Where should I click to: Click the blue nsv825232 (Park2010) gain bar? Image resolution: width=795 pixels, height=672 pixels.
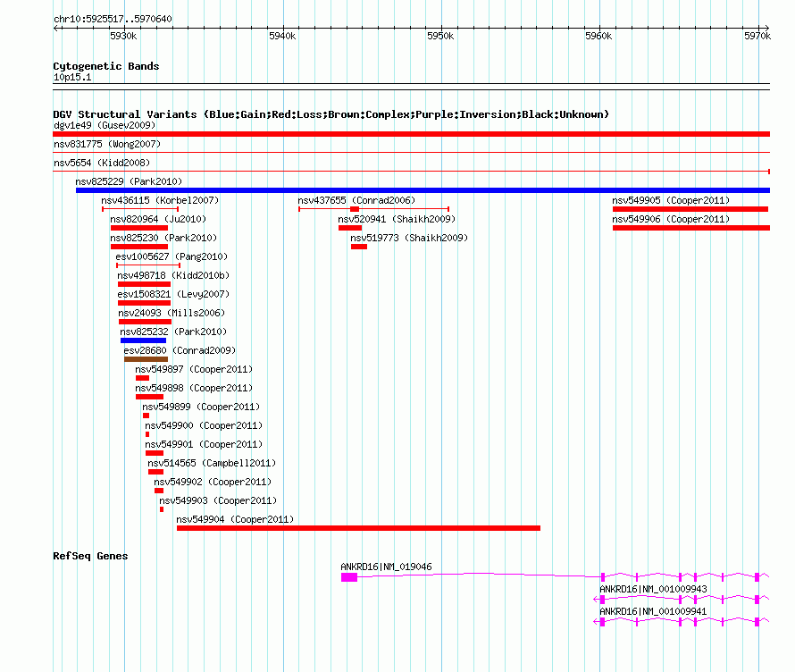pyautogui.click(x=143, y=340)
